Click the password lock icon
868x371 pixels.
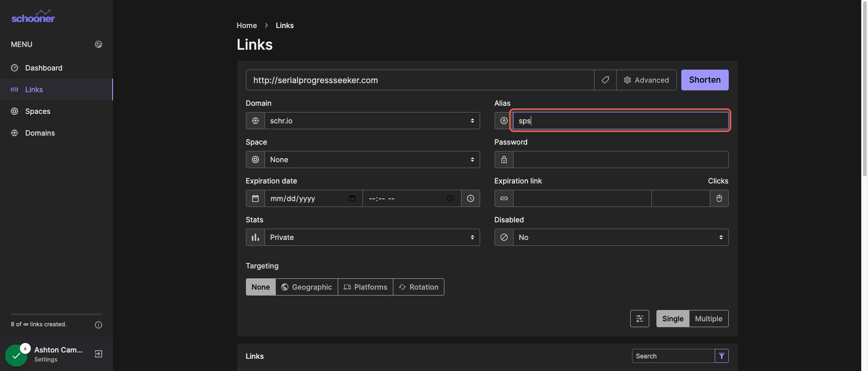pyautogui.click(x=504, y=160)
